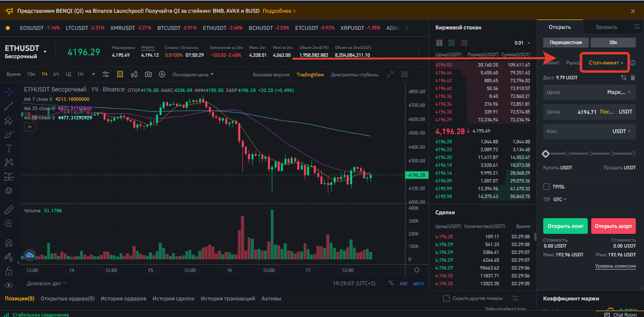Screen dimensions: 644x317
Task: Click the 20x leverage button
Action: 613,43
